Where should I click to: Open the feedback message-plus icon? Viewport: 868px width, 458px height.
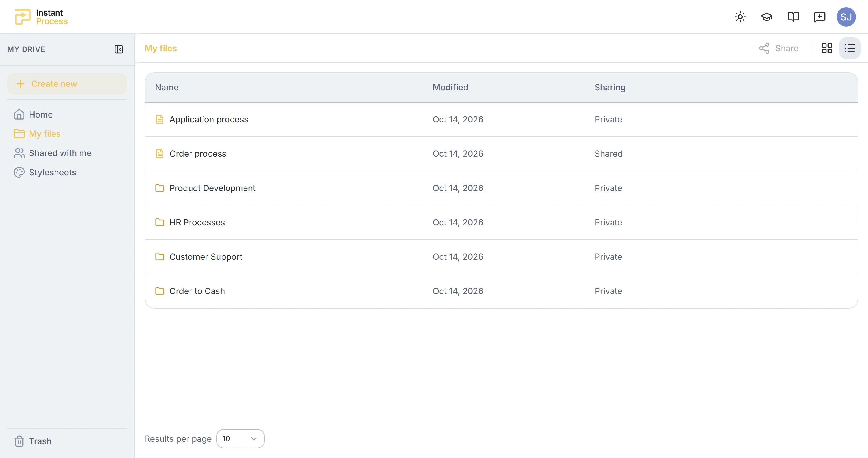coord(819,17)
